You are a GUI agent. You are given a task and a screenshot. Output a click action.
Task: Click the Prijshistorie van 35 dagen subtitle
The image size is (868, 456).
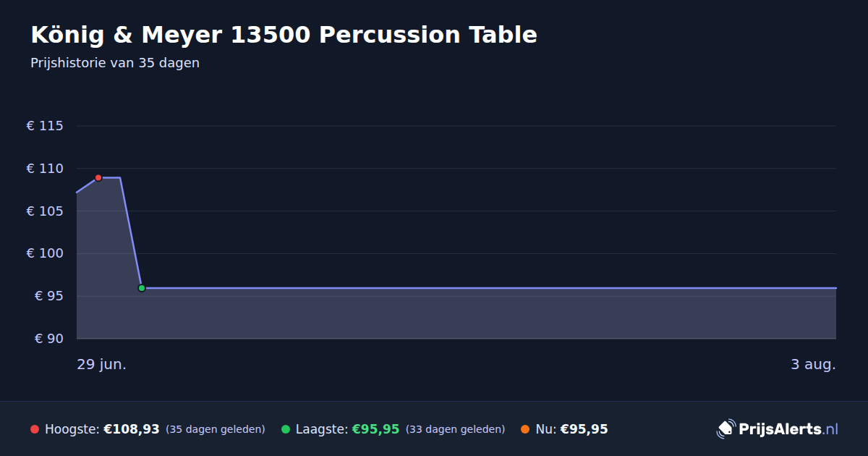click(x=115, y=63)
